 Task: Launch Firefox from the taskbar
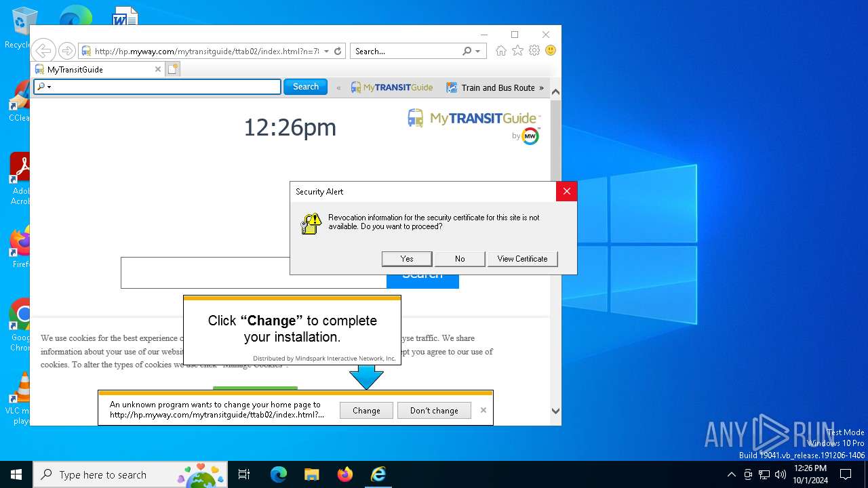pos(344,474)
